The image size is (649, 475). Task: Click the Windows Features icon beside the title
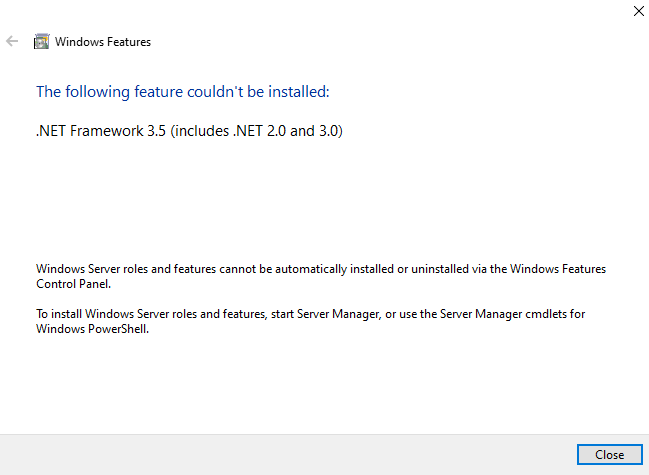(41, 42)
